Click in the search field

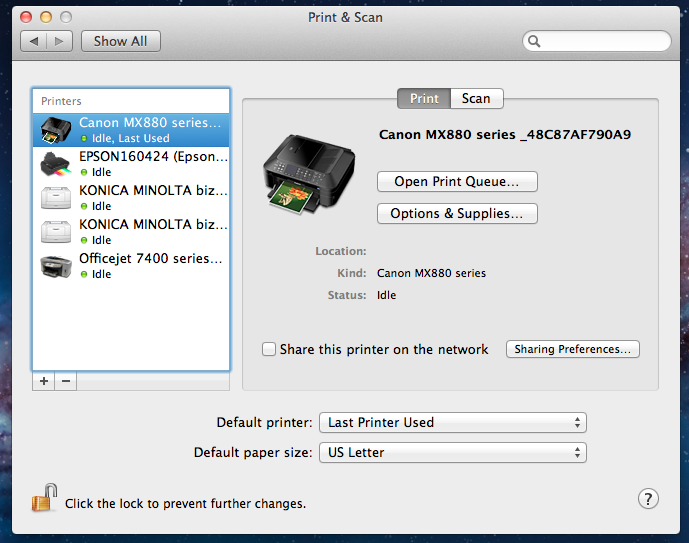pos(597,41)
